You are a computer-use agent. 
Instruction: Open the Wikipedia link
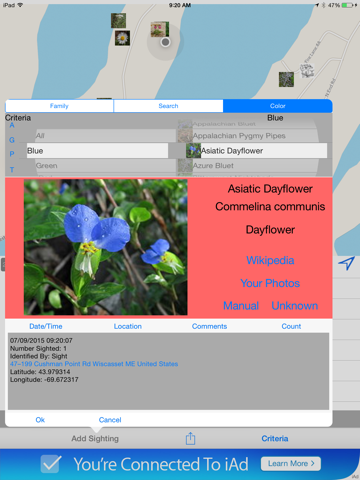click(x=270, y=260)
